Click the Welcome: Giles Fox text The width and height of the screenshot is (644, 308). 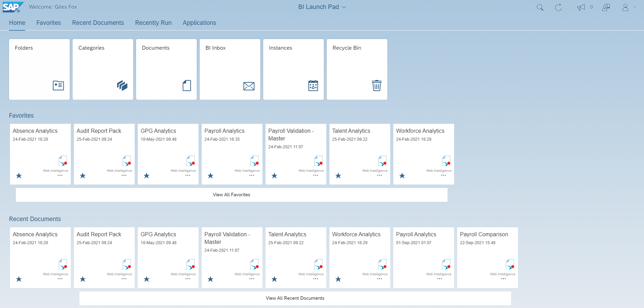coord(53,7)
